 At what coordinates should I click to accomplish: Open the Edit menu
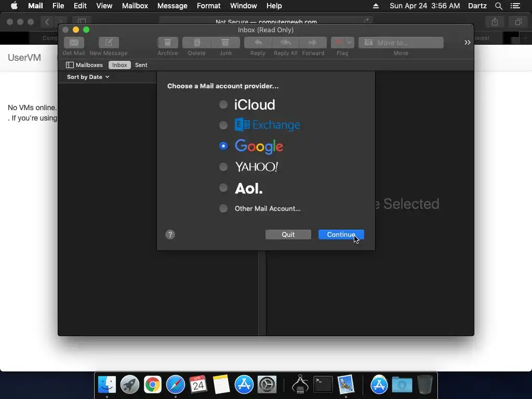(80, 6)
